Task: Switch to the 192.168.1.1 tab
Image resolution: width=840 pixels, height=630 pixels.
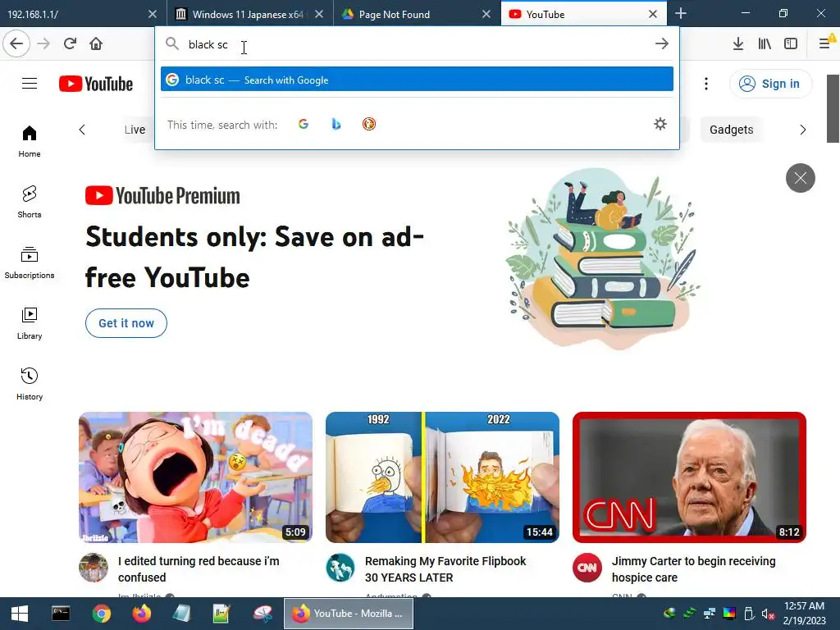Action: pyautogui.click(x=75, y=14)
